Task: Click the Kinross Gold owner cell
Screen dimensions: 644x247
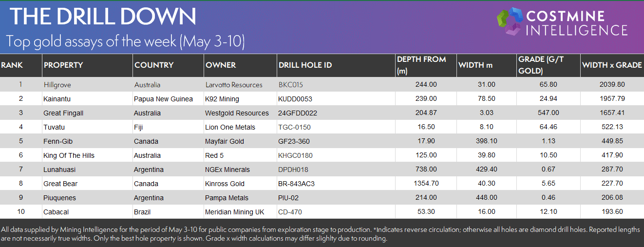Action: (x=225, y=184)
